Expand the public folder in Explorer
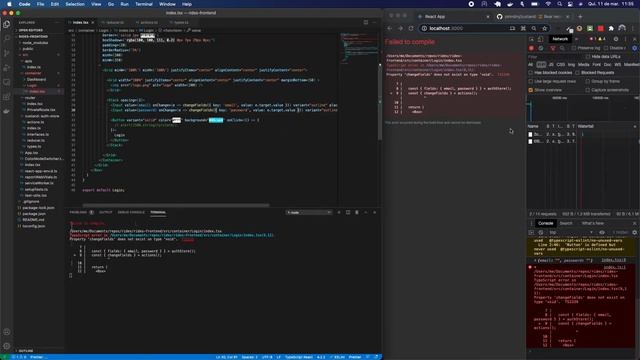The image size is (640, 360). pyautogui.click(x=28, y=49)
